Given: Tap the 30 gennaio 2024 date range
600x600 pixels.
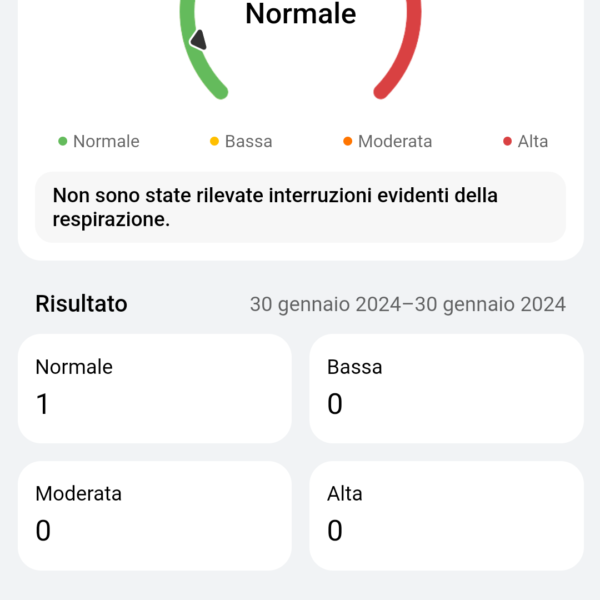Looking at the screenshot, I should tap(408, 305).
